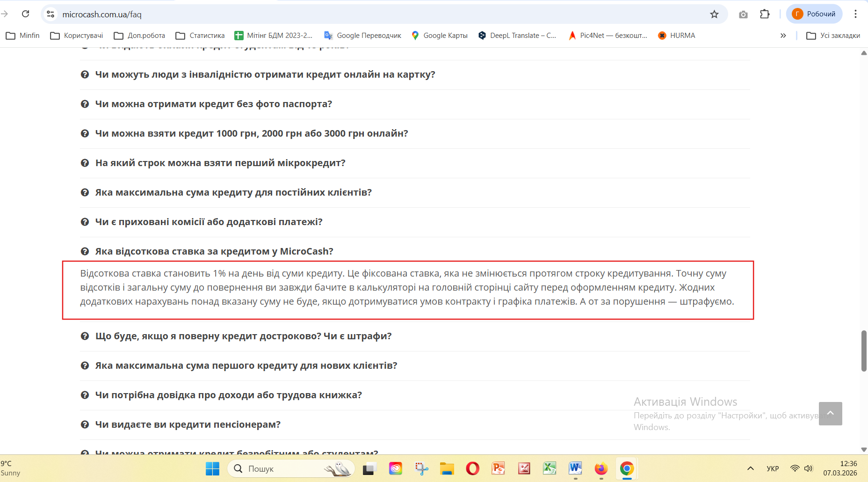Click the site information icon in address bar

click(x=51, y=14)
